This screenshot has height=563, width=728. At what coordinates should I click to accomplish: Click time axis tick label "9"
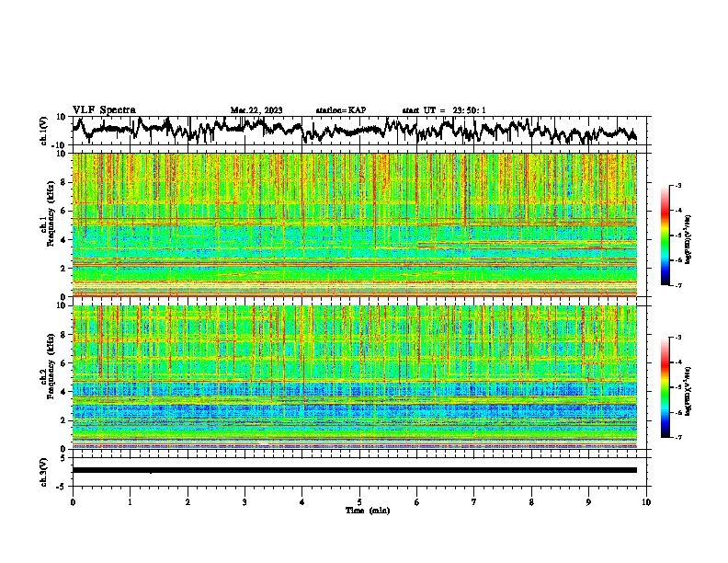point(588,502)
